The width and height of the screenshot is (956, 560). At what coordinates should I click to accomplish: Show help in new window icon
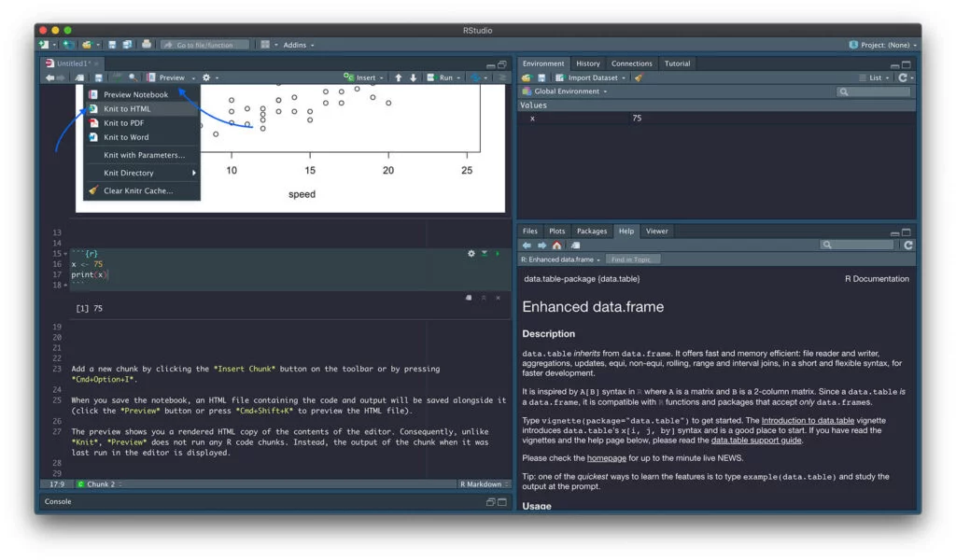[575, 245]
